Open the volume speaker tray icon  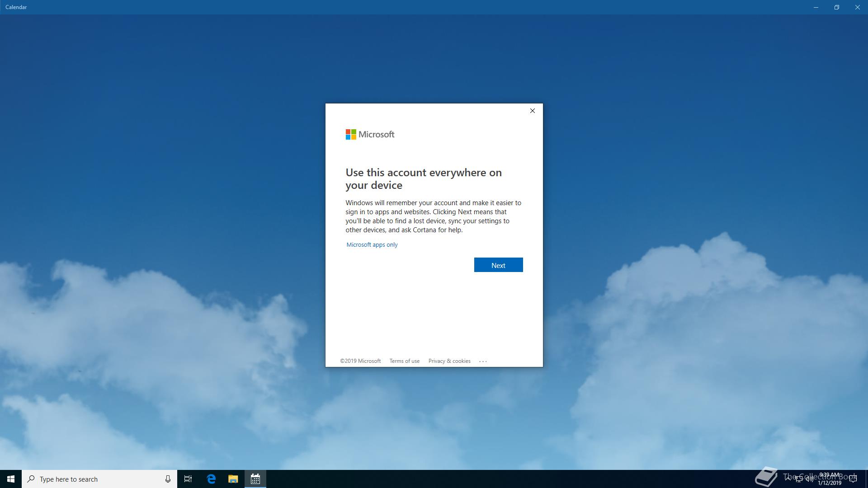809,479
